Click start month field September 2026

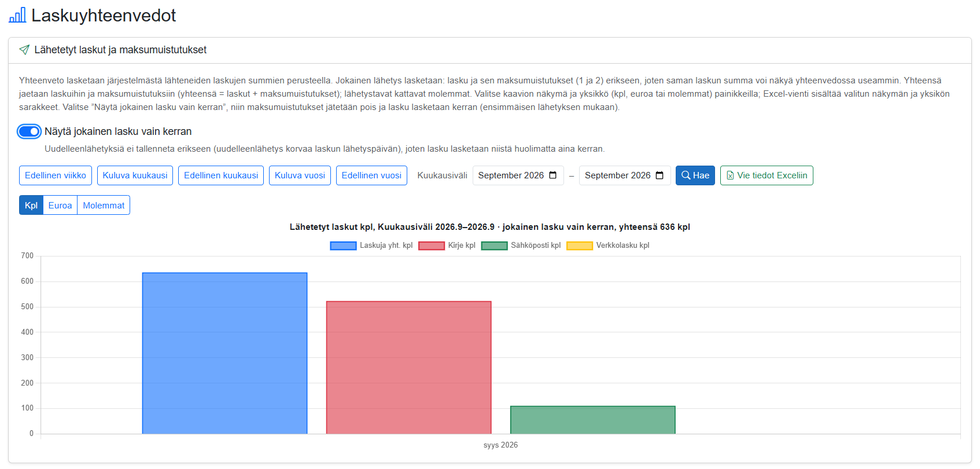pyautogui.click(x=518, y=175)
